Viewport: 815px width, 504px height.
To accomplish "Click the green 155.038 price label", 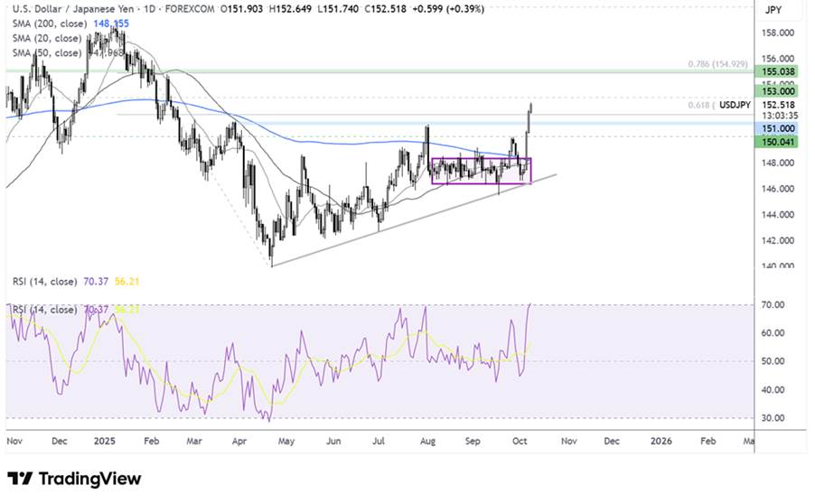I will [777, 70].
